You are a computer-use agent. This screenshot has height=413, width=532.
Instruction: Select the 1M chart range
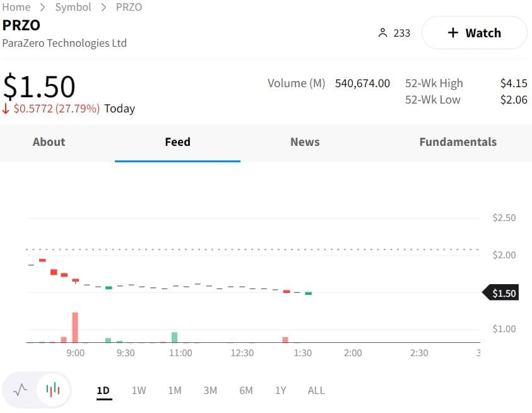175,390
